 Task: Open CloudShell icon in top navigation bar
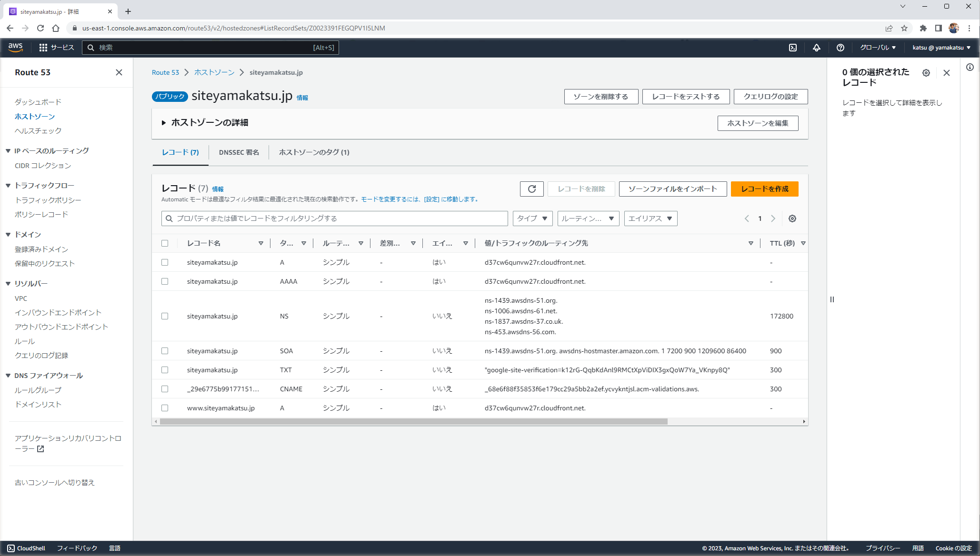point(793,48)
